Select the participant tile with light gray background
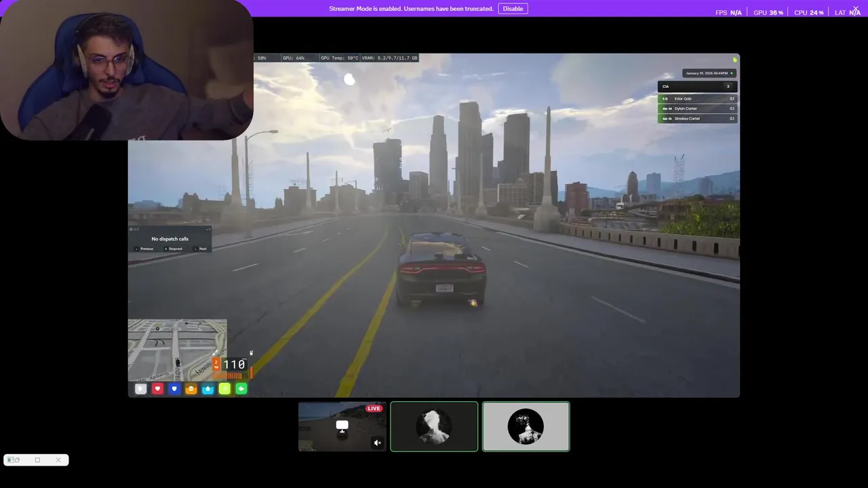868x488 pixels. (526, 426)
